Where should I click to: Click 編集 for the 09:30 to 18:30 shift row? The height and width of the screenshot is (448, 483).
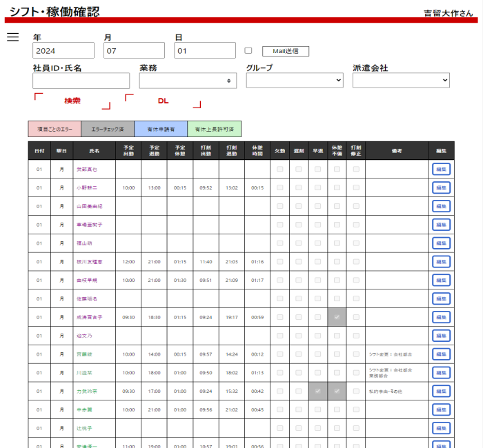[x=441, y=317]
